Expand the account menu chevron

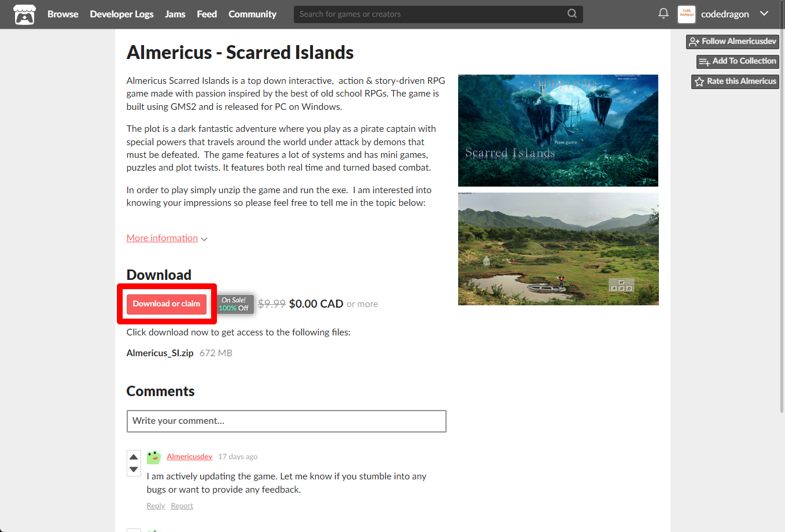point(764,14)
